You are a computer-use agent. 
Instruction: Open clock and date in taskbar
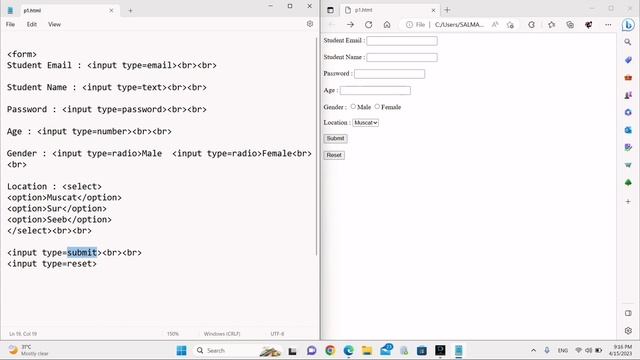(x=620, y=350)
